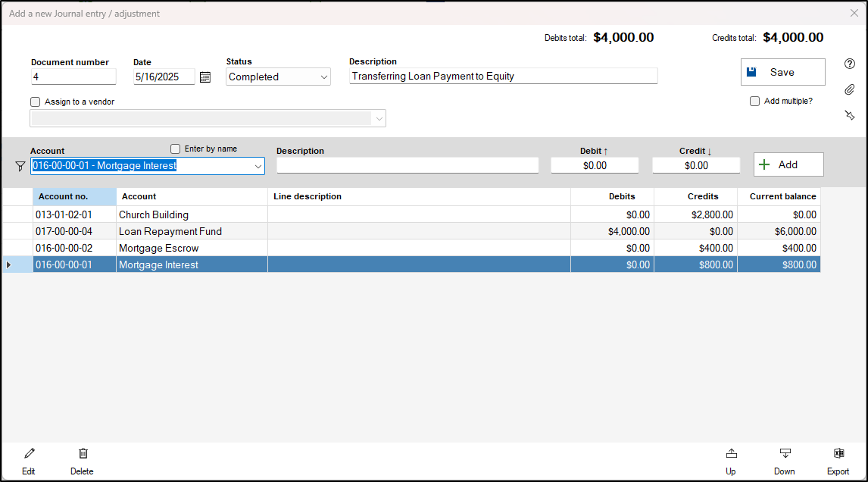Screen dimensions: 868x482
Task: Click the Description field of the entry
Action: pos(503,76)
